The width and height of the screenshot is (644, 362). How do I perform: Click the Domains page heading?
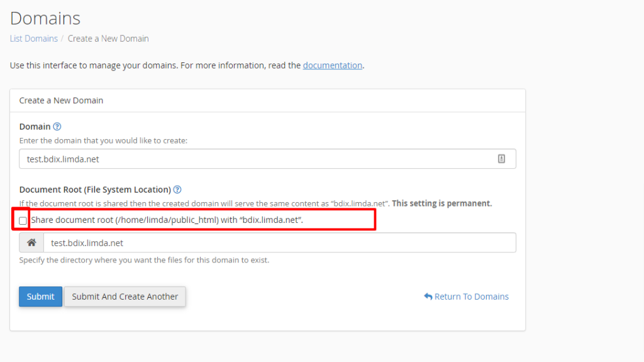click(x=45, y=18)
